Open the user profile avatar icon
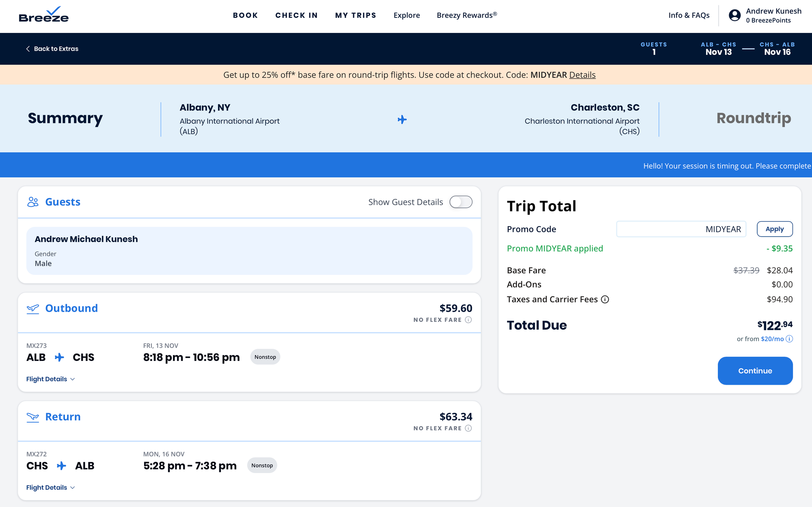Screen dimensions: 812x507 [734, 15]
